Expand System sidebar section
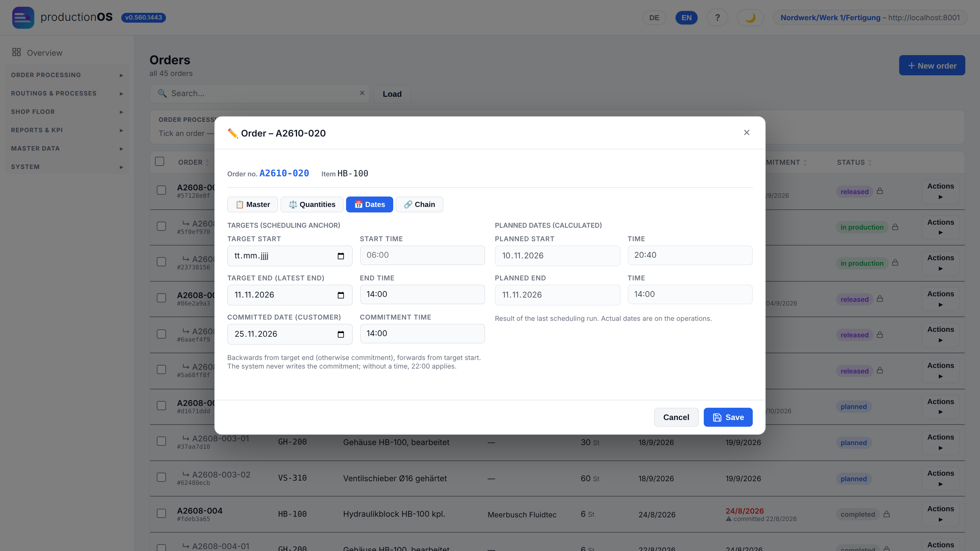980x551 pixels. (67, 167)
